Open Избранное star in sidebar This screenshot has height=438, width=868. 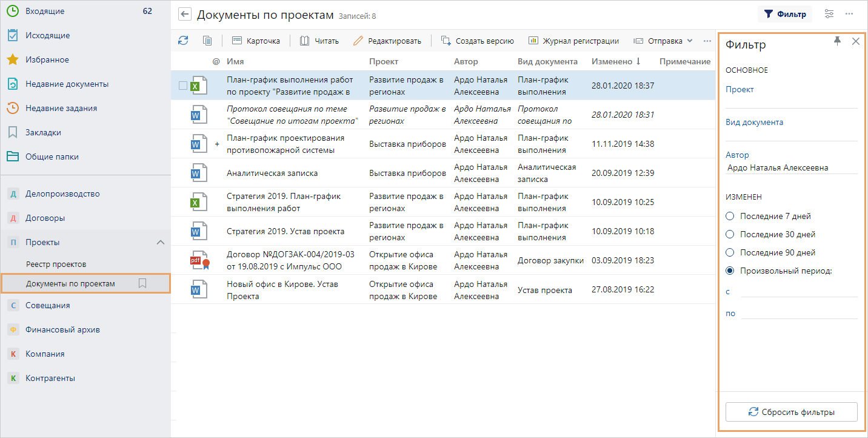12,59
